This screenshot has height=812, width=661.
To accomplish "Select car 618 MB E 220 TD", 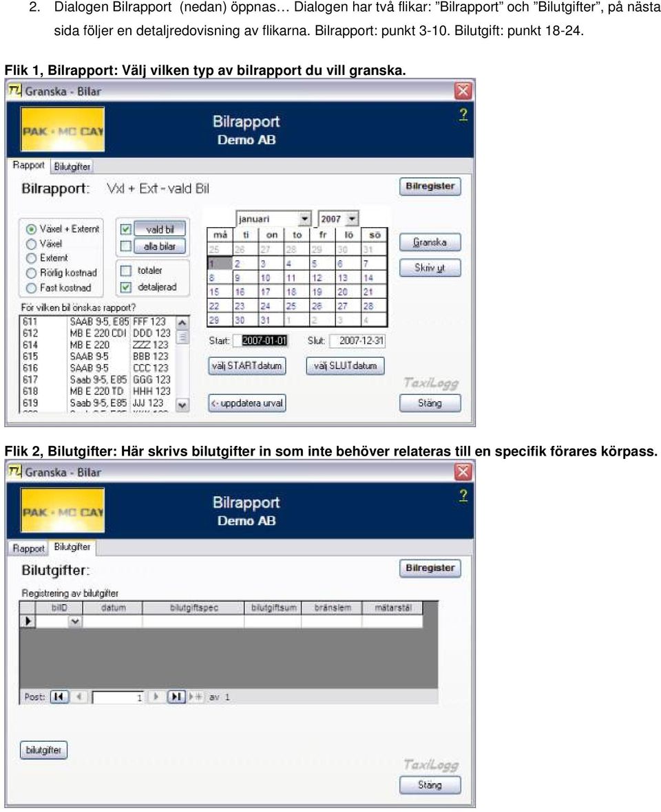I will pos(97,392).
